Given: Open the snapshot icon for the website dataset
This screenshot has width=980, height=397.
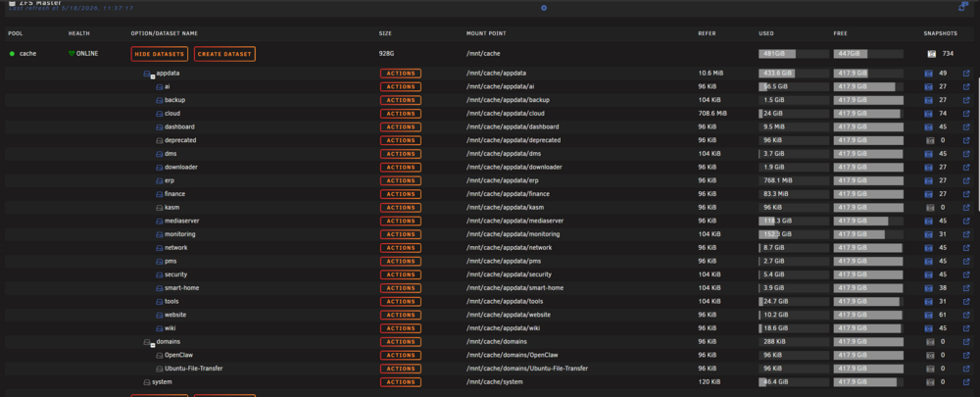Looking at the screenshot, I should coord(928,315).
